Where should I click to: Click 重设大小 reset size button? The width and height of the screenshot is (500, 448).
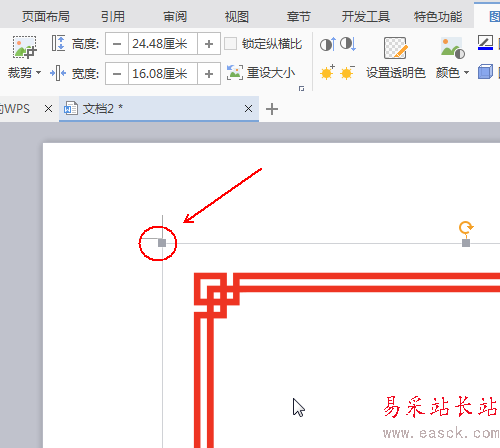coord(261,73)
